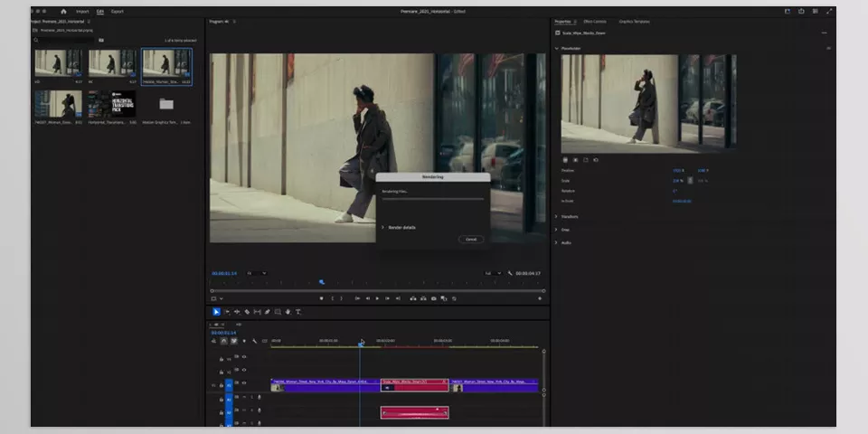Select the Hand tool

[x=288, y=312]
